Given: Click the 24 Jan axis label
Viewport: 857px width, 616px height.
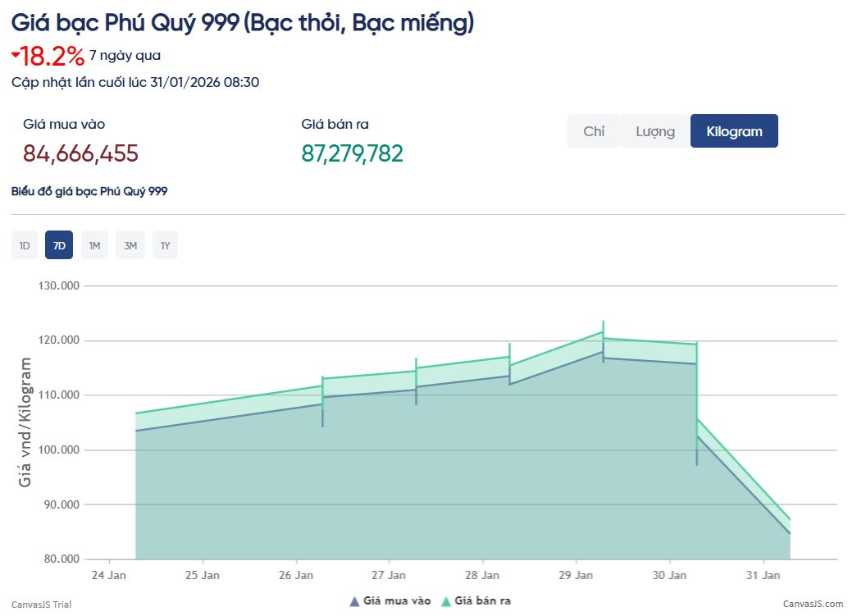Looking at the screenshot, I should pos(109,575).
